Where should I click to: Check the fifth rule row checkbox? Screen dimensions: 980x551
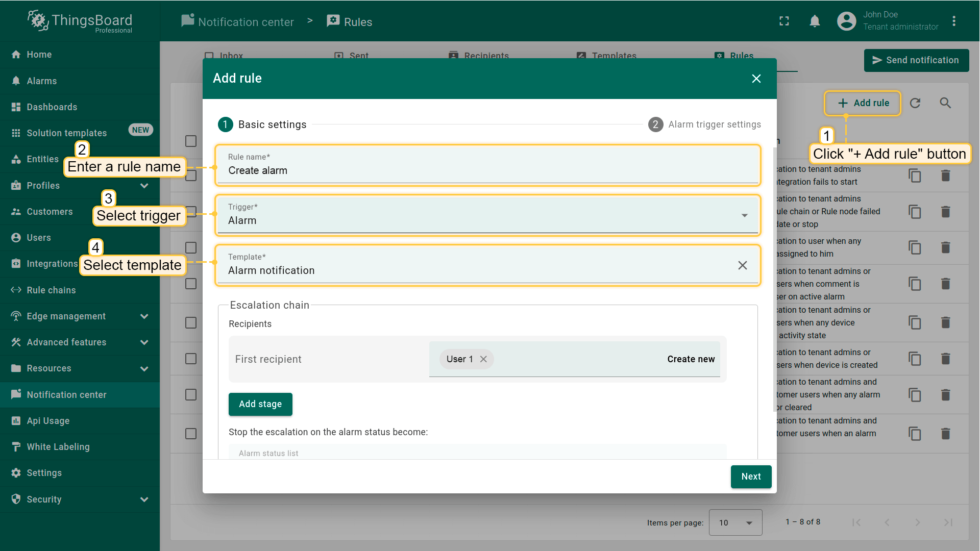pyautogui.click(x=191, y=322)
